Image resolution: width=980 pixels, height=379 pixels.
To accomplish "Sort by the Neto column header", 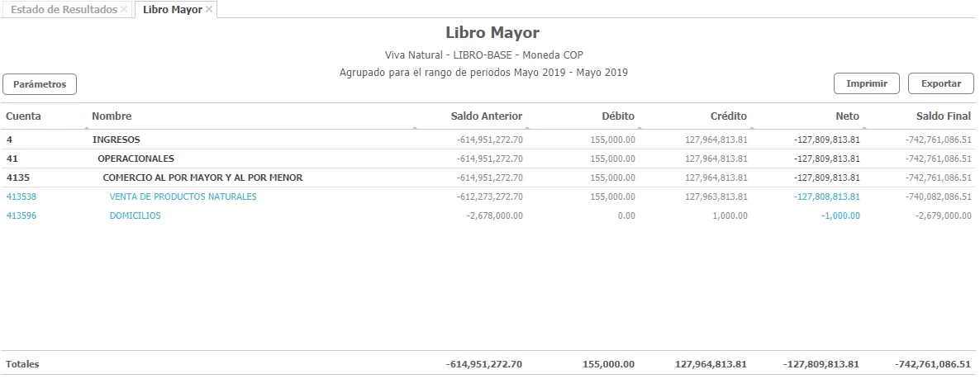I will coord(846,116).
